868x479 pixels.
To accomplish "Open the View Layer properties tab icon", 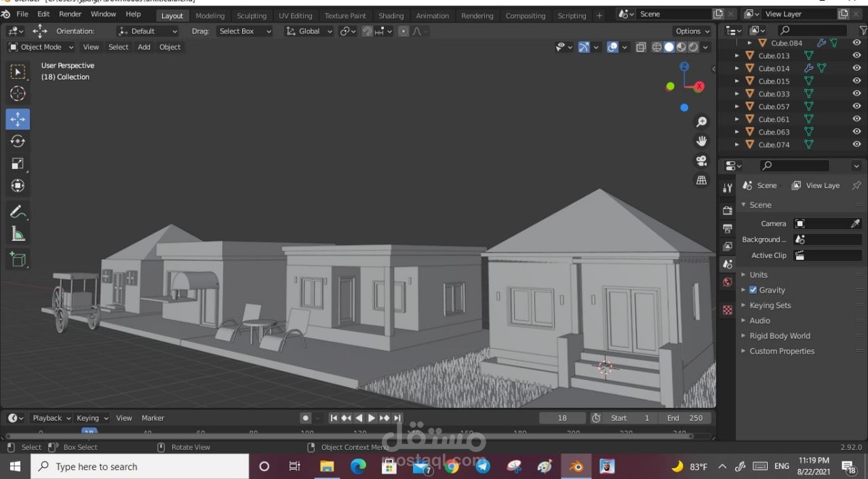I will pyautogui.click(x=728, y=246).
